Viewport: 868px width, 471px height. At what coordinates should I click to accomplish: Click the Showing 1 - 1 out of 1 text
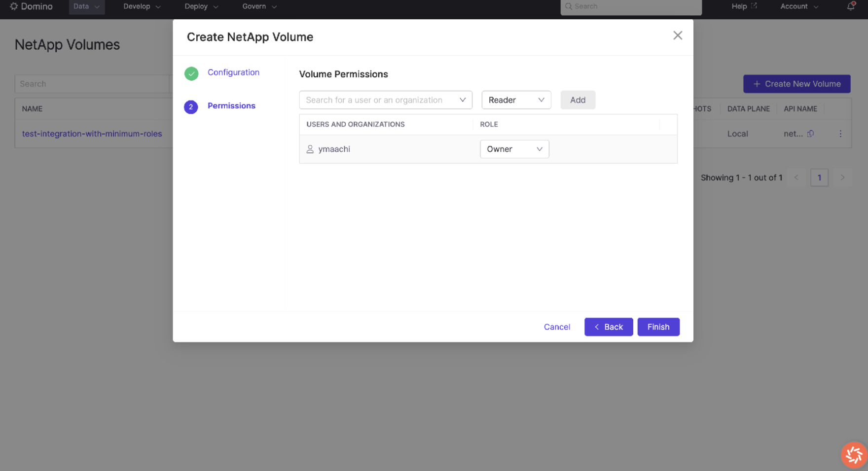[x=741, y=177]
